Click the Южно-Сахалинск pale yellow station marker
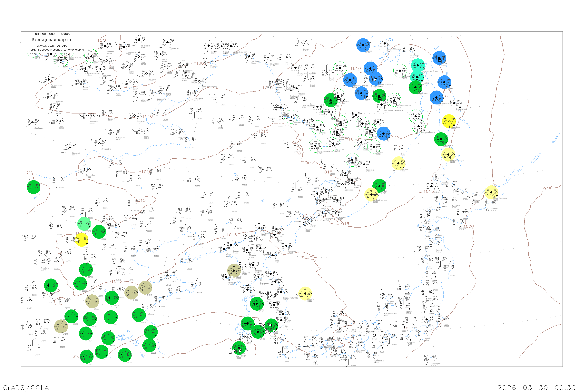Image resolution: width=588 pixels, height=392 pixels. coord(448,154)
